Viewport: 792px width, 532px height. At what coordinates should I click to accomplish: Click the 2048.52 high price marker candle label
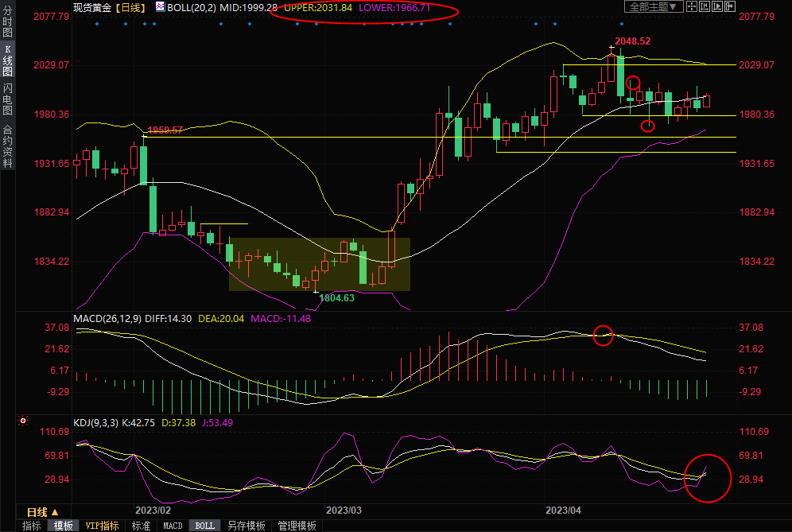click(633, 41)
